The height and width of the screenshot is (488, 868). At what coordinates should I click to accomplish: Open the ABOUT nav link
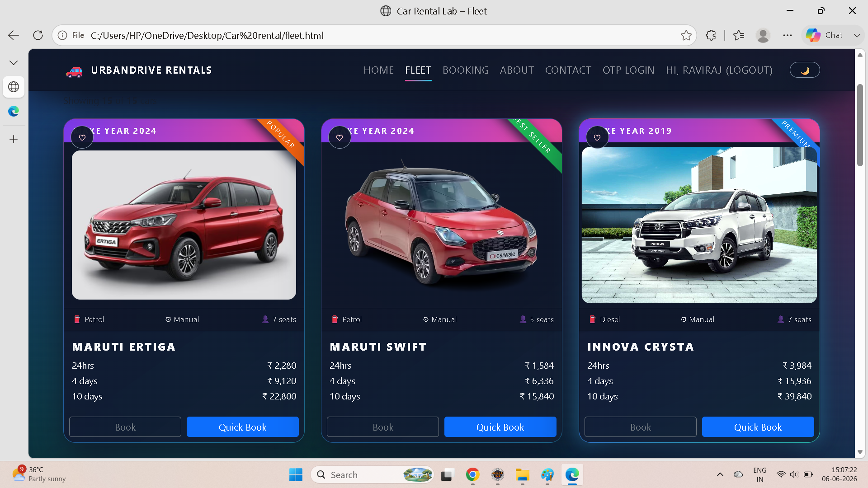click(x=517, y=70)
